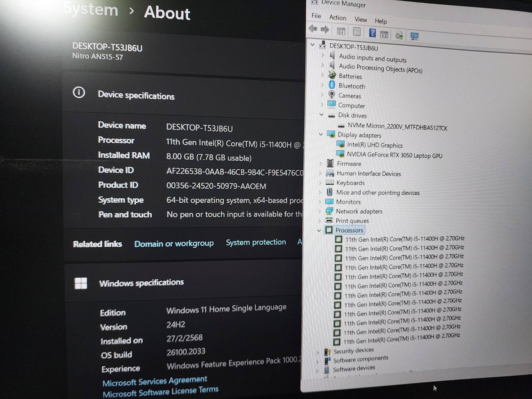
Task: Open System protection link
Action: click(x=256, y=242)
